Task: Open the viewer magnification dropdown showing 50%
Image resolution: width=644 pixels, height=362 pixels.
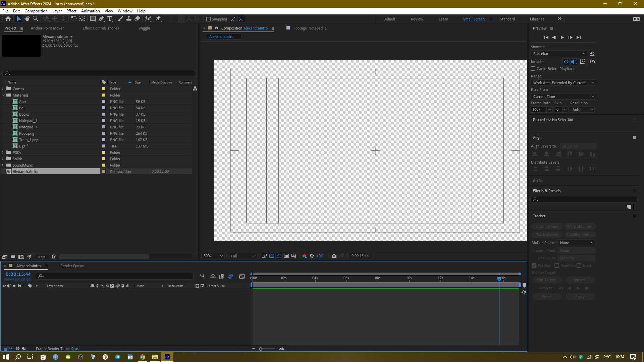Action: point(213,256)
